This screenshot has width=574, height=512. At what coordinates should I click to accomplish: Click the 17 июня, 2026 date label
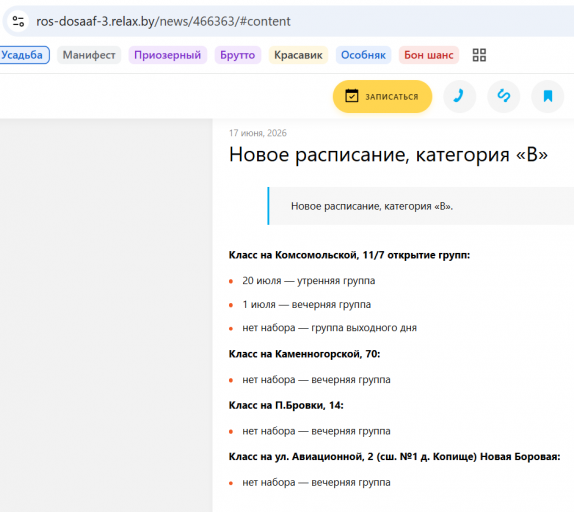point(258,133)
